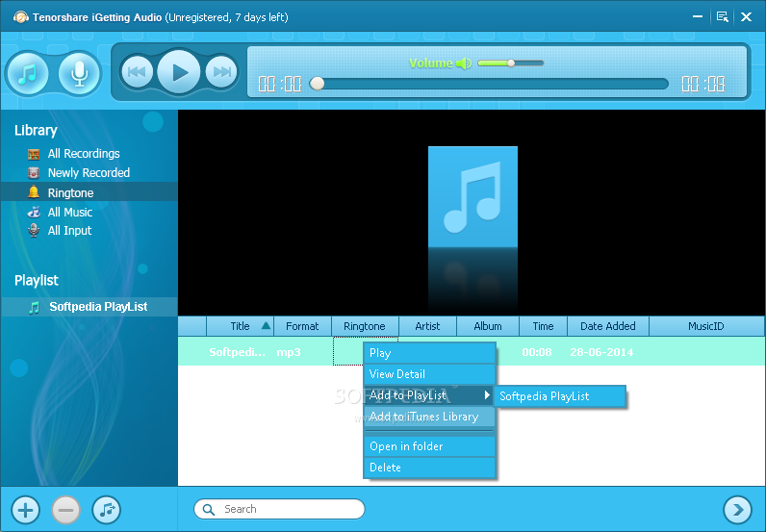This screenshot has height=532, width=766.
Task: Choose Open in folder
Action: (x=429, y=446)
